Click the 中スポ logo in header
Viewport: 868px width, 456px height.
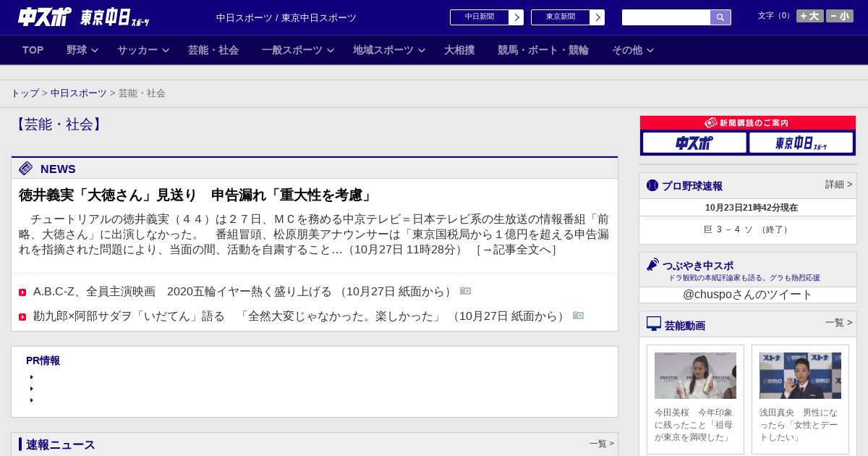click(45, 17)
